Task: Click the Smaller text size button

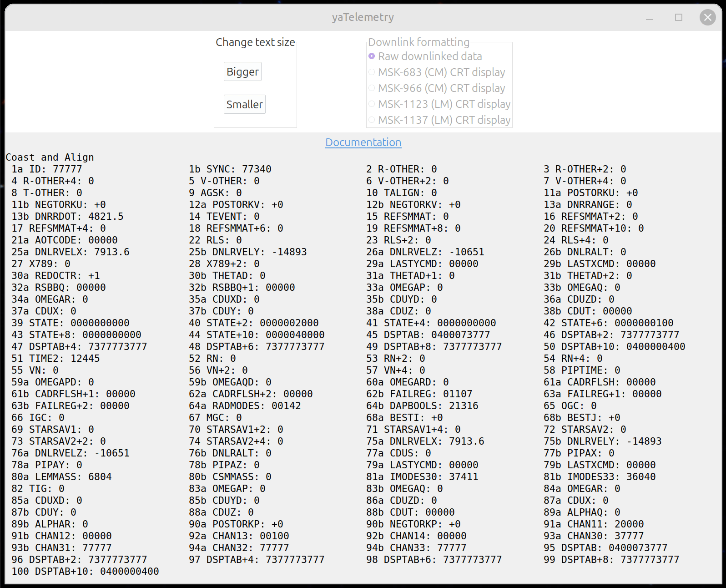Action: point(244,105)
